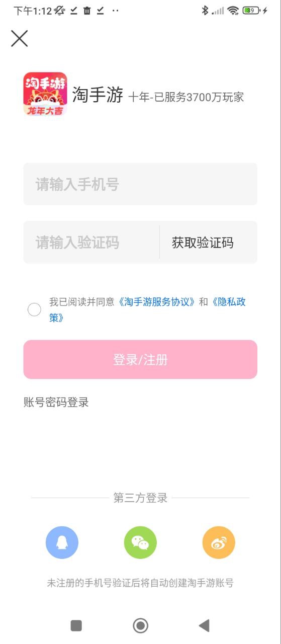Tap the 登录/注册 button

(x=140, y=359)
